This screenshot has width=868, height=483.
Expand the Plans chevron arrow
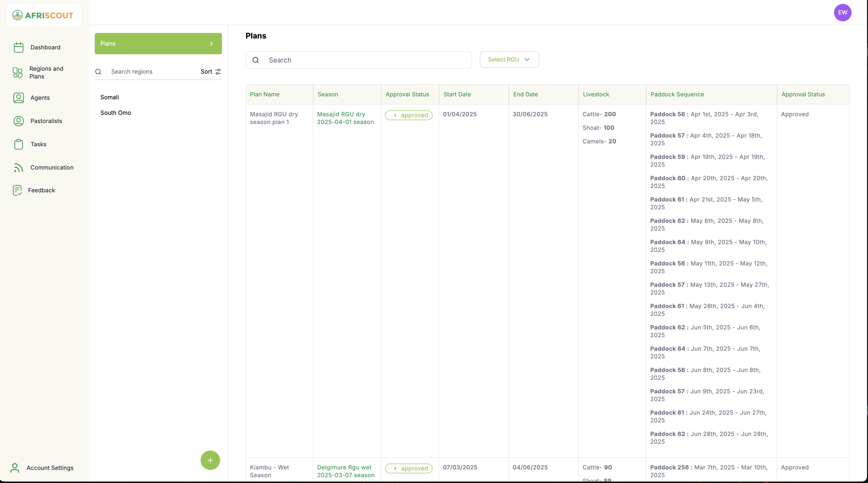click(x=211, y=43)
